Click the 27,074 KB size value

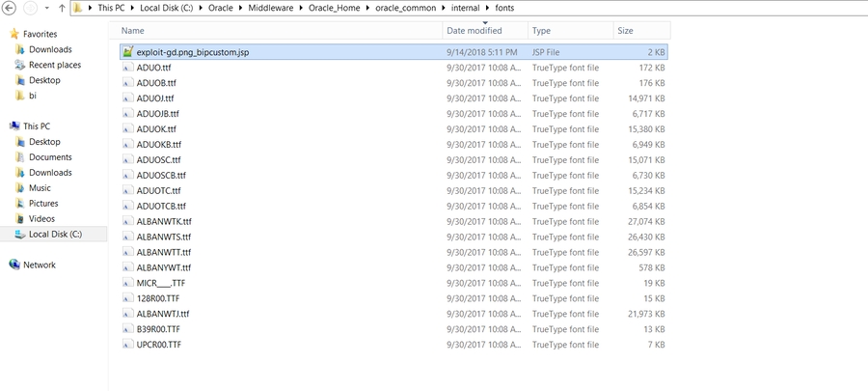tap(646, 221)
